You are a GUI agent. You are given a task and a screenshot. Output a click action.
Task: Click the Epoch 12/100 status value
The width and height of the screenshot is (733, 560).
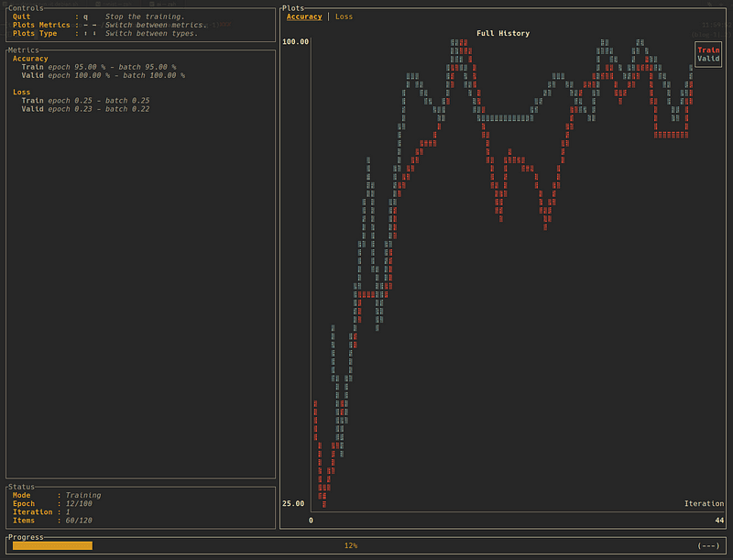pos(79,503)
